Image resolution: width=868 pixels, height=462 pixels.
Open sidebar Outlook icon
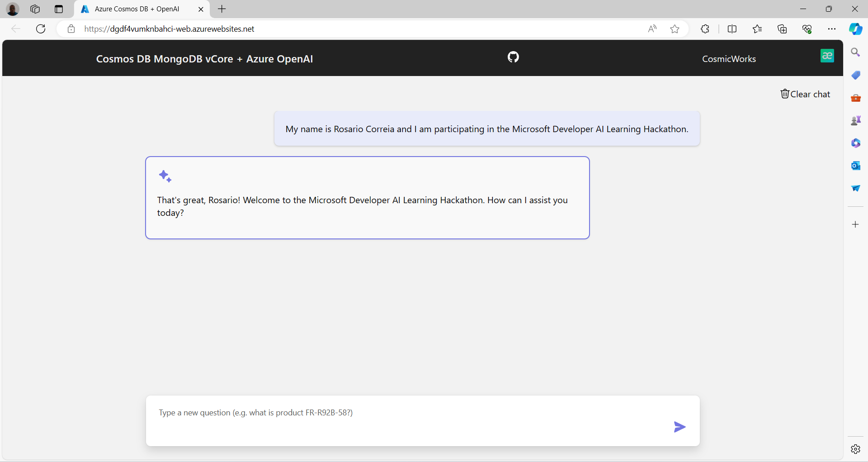tap(855, 166)
